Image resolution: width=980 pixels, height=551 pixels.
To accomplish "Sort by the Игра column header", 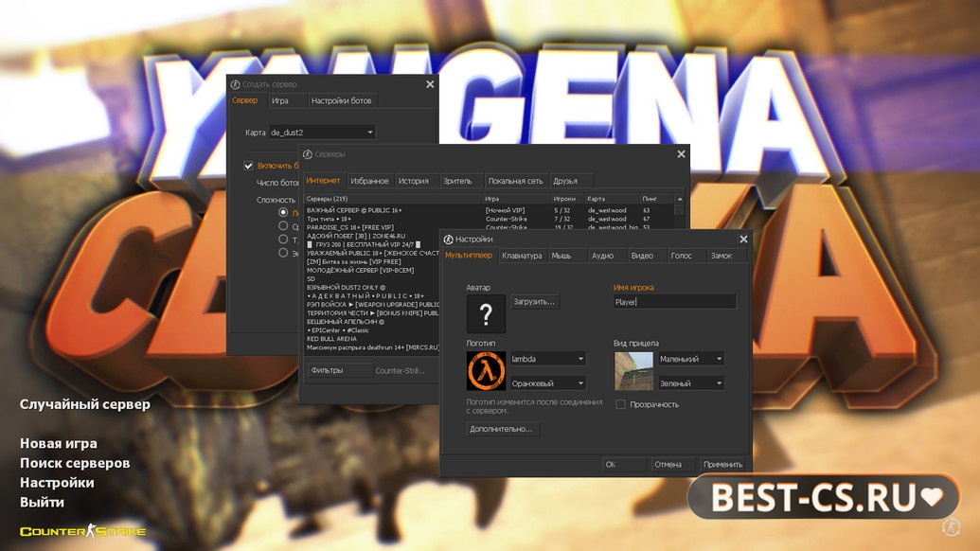I will (x=516, y=199).
